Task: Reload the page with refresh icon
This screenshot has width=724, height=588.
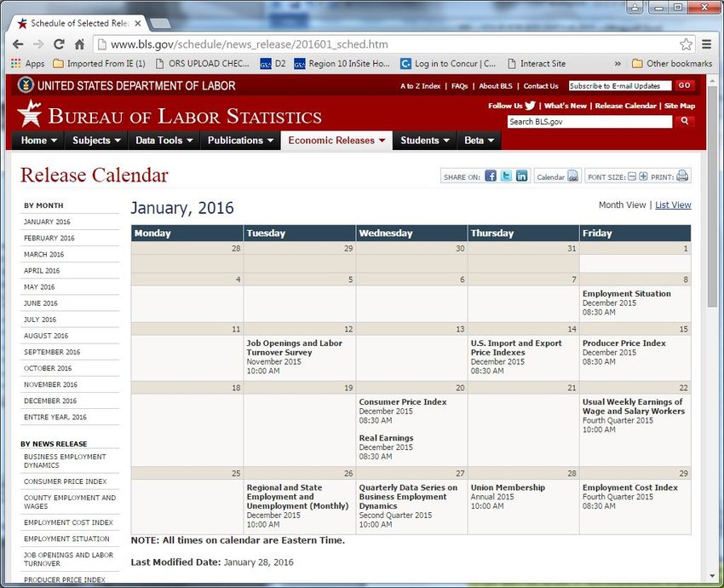Action: (x=59, y=44)
